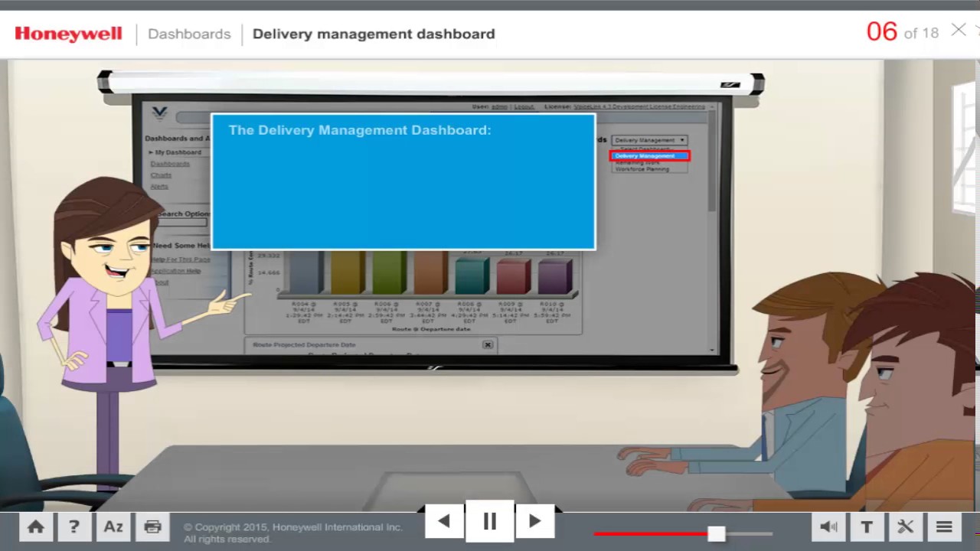This screenshot has width=980, height=551.
Task: Click the print icon
Action: (x=152, y=527)
